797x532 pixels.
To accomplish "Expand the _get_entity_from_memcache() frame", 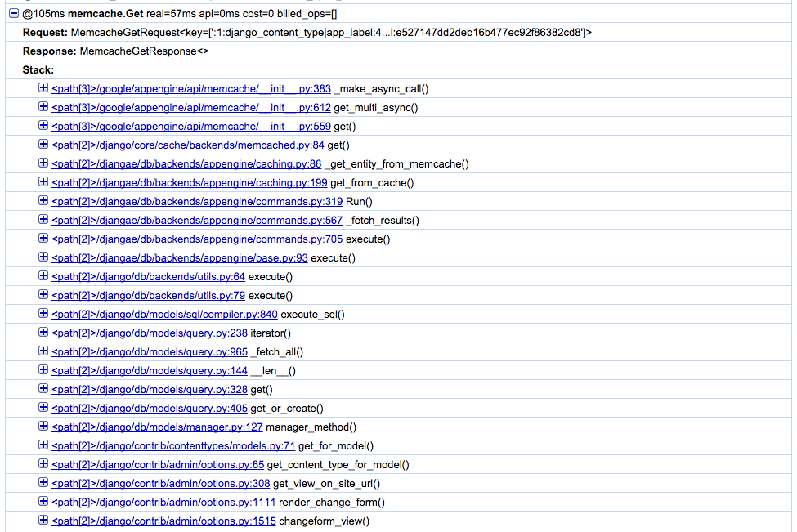I will (x=43, y=163).
